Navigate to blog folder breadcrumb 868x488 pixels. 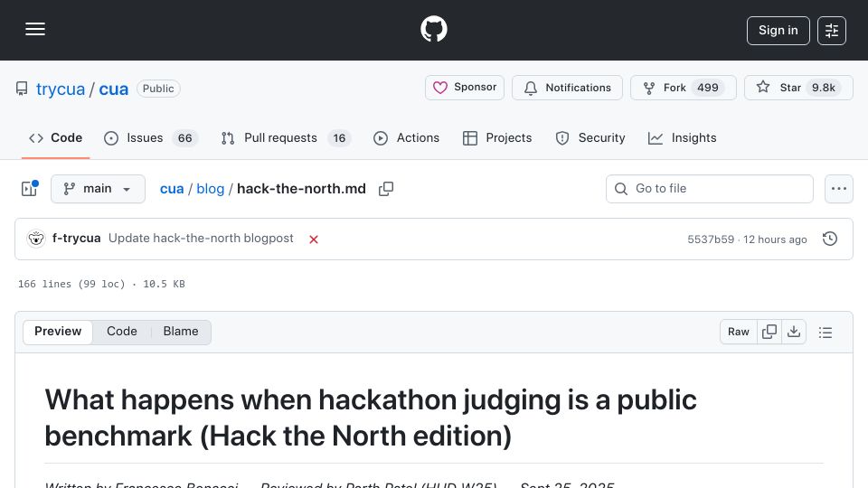coord(211,189)
